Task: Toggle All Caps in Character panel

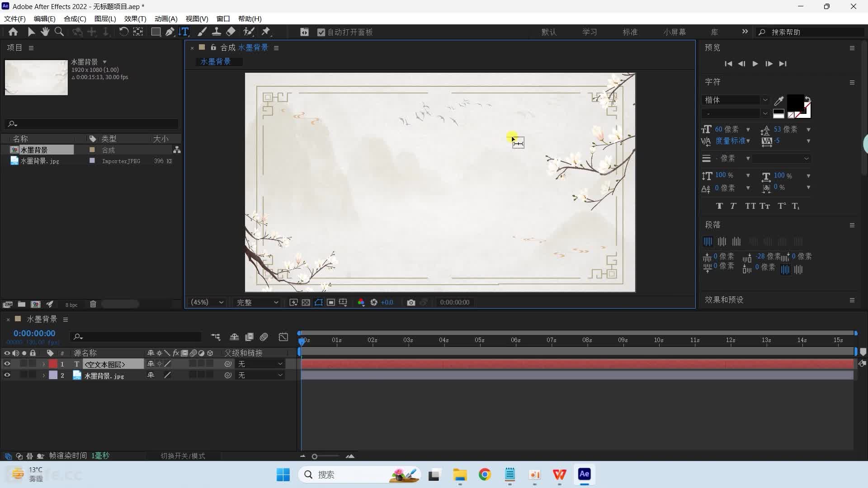Action: [x=750, y=206]
